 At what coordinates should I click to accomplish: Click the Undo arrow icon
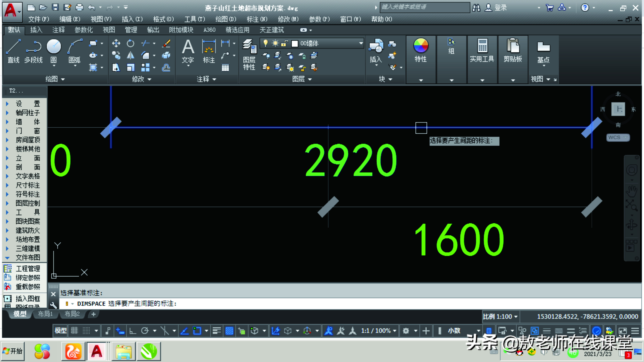[x=92, y=8]
